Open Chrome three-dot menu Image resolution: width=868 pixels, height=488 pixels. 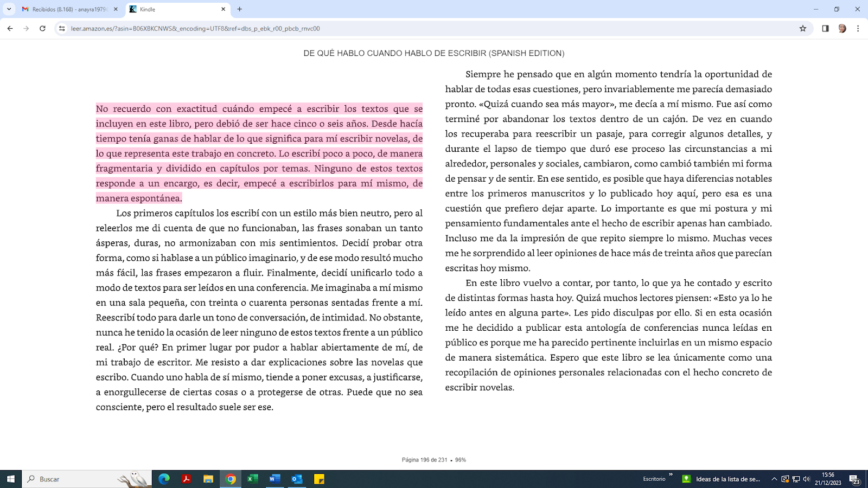(x=858, y=29)
